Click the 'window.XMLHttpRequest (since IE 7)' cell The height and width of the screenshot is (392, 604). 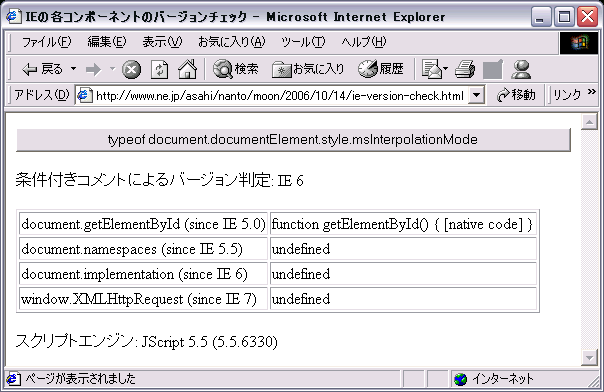(x=143, y=299)
